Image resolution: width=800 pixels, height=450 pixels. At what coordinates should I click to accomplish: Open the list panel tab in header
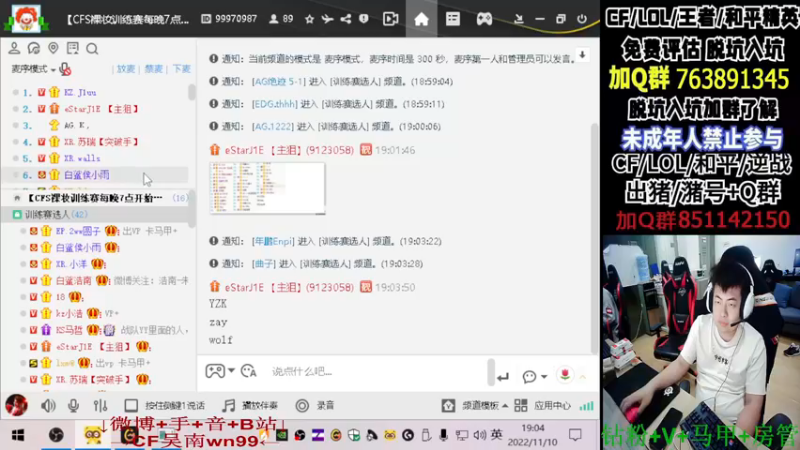pos(453,19)
